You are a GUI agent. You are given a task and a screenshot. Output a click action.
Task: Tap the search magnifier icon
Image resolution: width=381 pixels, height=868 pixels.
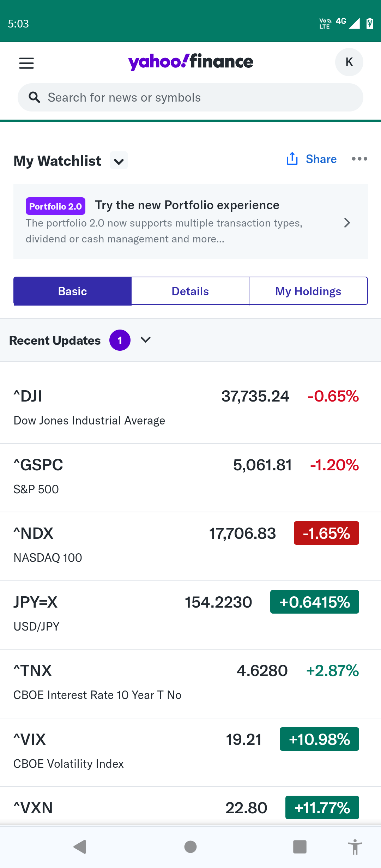pyautogui.click(x=34, y=97)
